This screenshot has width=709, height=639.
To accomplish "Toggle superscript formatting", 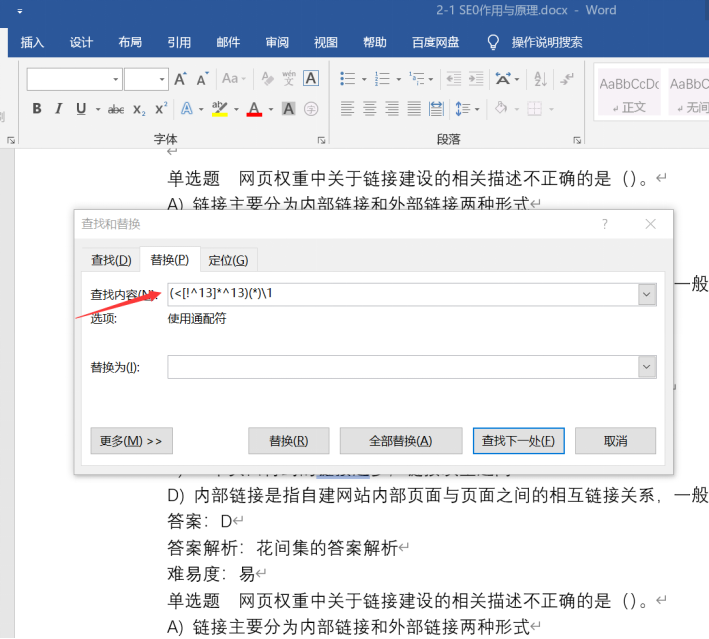I will pos(161,109).
